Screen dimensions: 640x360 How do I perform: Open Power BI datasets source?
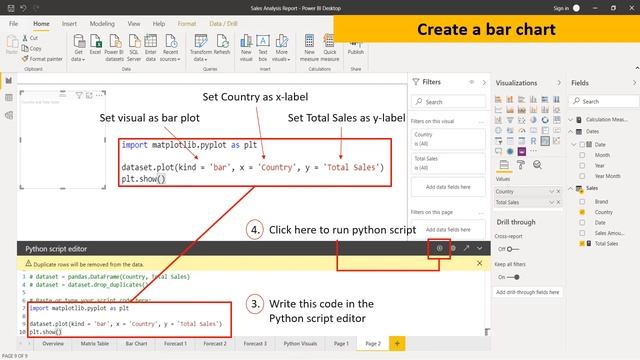pyautogui.click(x=114, y=48)
